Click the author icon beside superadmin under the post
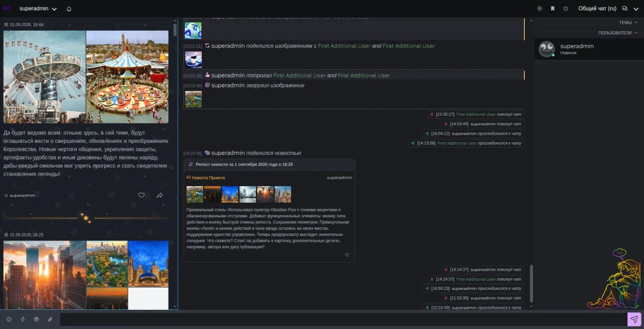 click(x=6, y=195)
